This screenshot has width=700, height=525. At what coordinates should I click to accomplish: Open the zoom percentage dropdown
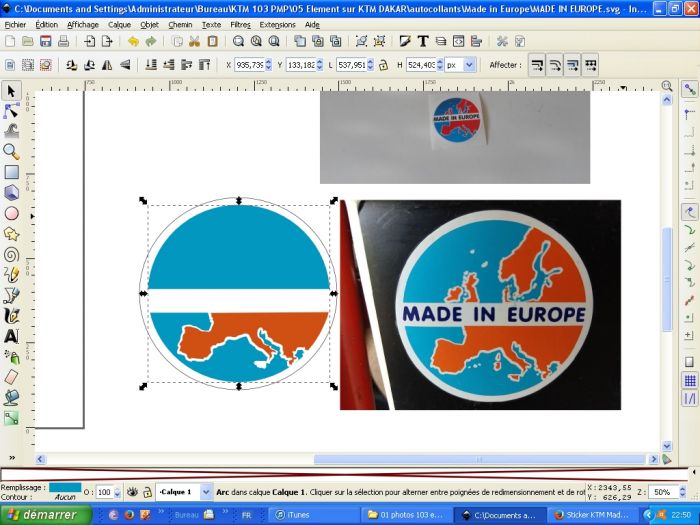click(x=690, y=492)
